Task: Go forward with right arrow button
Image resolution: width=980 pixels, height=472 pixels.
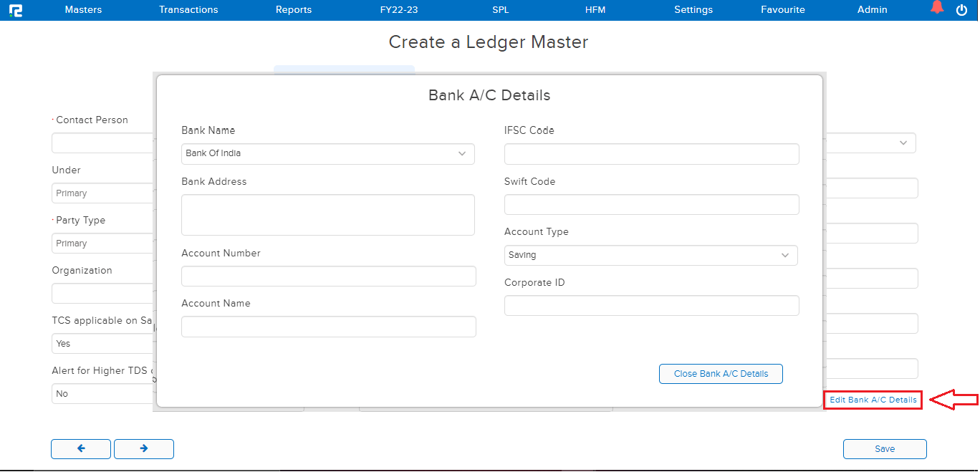Action: [144, 448]
